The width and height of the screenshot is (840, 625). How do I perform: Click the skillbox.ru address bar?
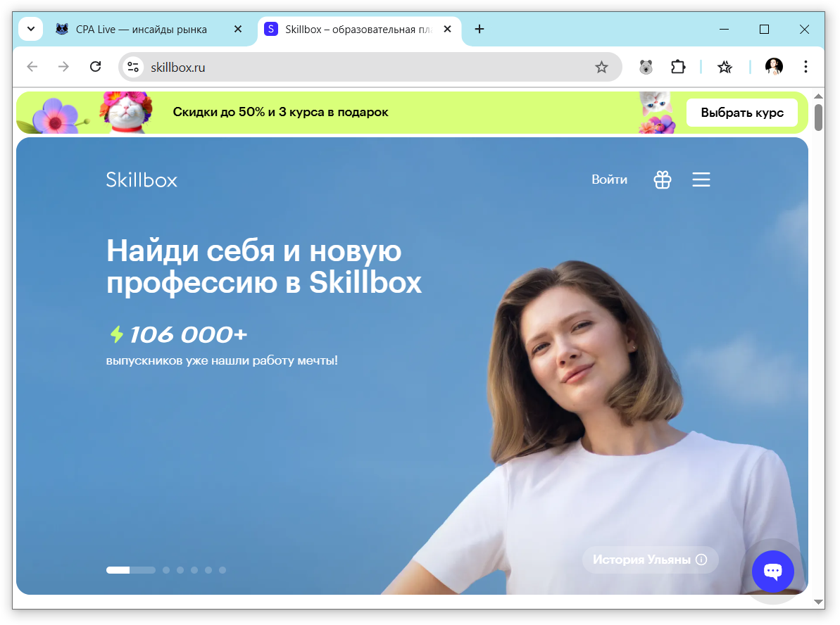[370, 67]
